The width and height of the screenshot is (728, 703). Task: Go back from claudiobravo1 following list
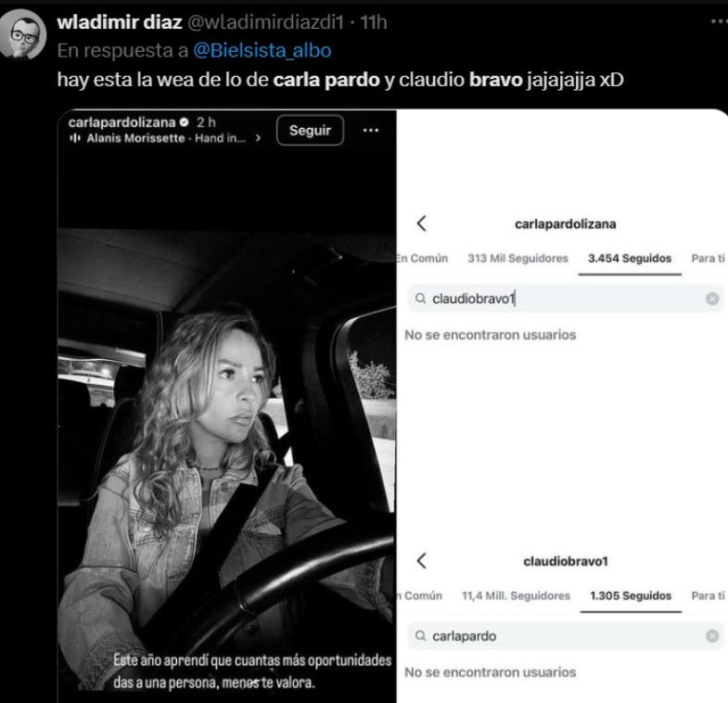pos(422,561)
